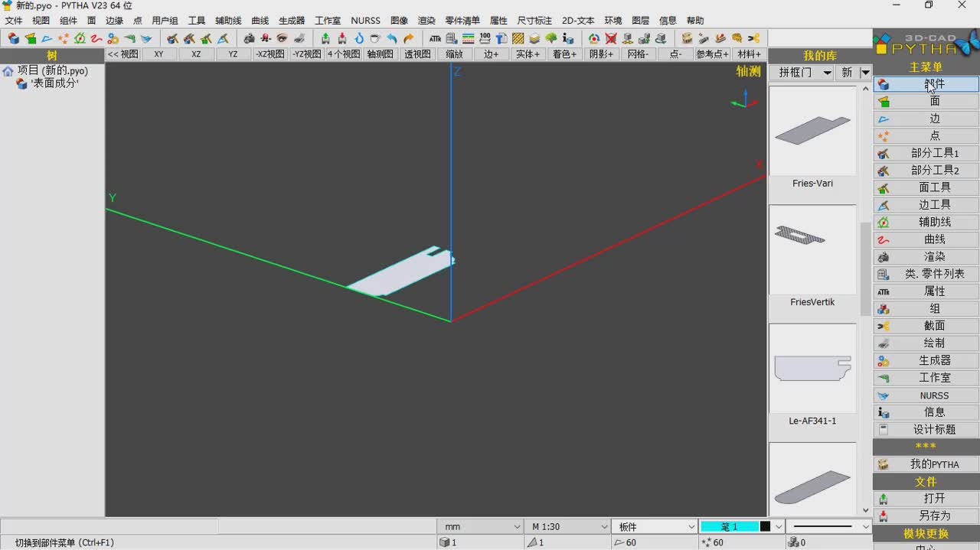Click the generator gears toolbar icon
Viewport: 980px width, 550px height.
tap(113, 38)
